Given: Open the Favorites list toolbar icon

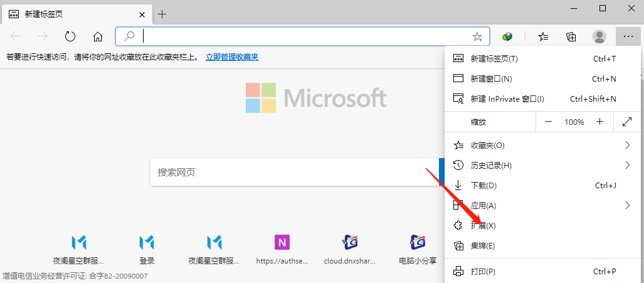Looking at the screenshot, I should [x=544, y=36].
